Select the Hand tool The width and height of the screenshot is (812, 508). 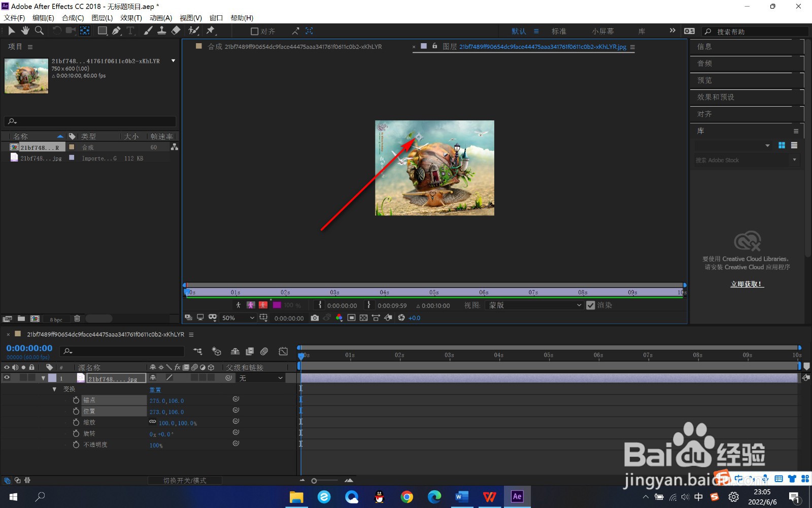tap(25, 31)
